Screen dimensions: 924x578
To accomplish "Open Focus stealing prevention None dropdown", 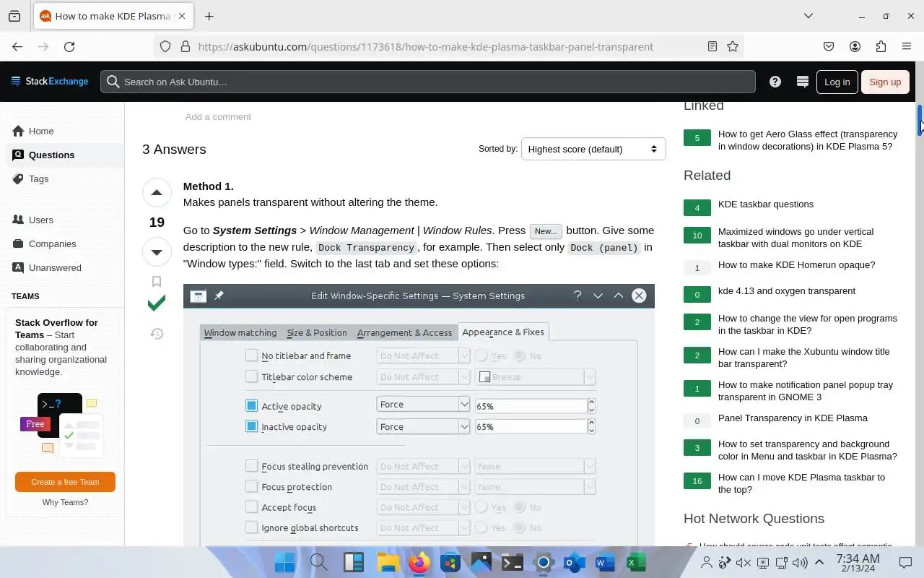I will tap(535, 466).
